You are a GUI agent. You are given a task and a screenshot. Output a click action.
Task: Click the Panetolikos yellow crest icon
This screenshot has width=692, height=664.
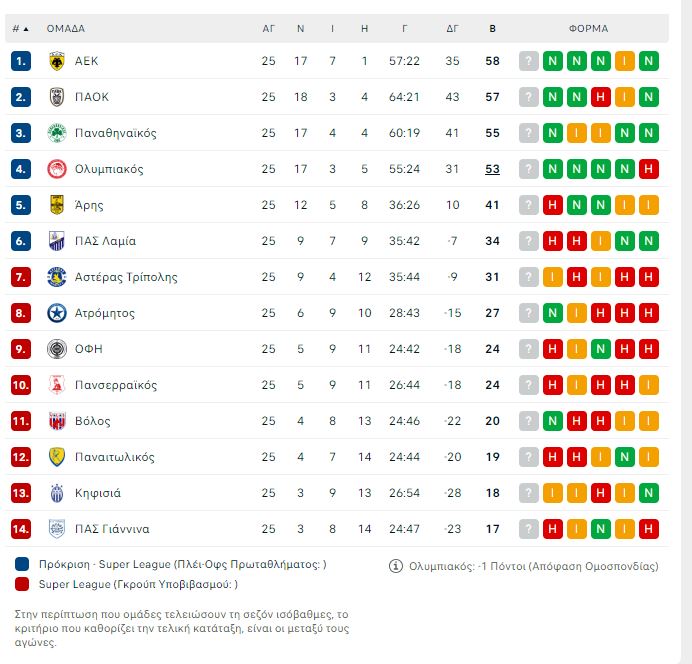pyautogui.click(x=57, y=457)
